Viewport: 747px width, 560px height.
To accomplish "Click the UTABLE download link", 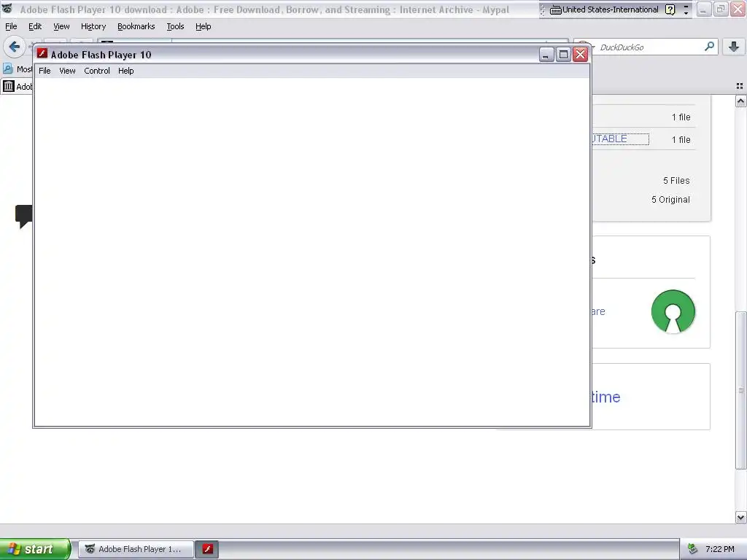I will tap(620, 139).
